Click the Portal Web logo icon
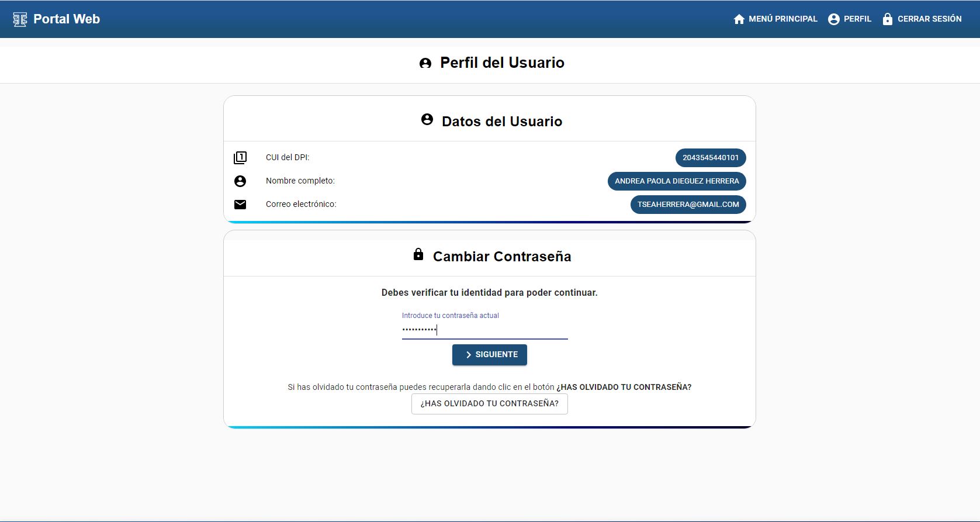The width and height of the screenshot is (980, 522). tap(20, 19)
